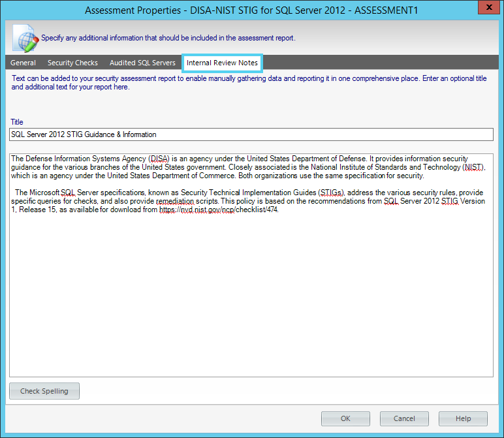Image resolution: width=504 pixels, height=438 pixels.
Task: Confirm with the OK button
Action: pos(345,418)
